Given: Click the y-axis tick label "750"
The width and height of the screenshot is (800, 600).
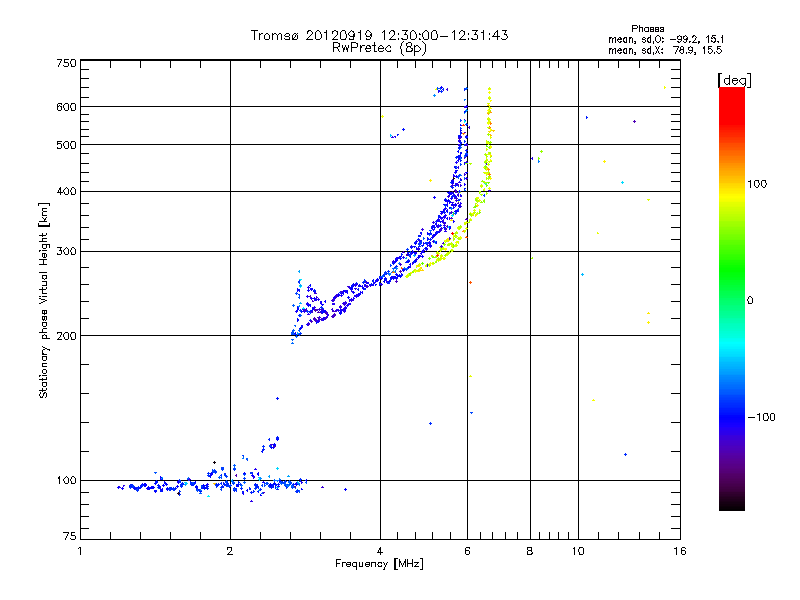Looking at the screenshot, I should coord(66,63).
